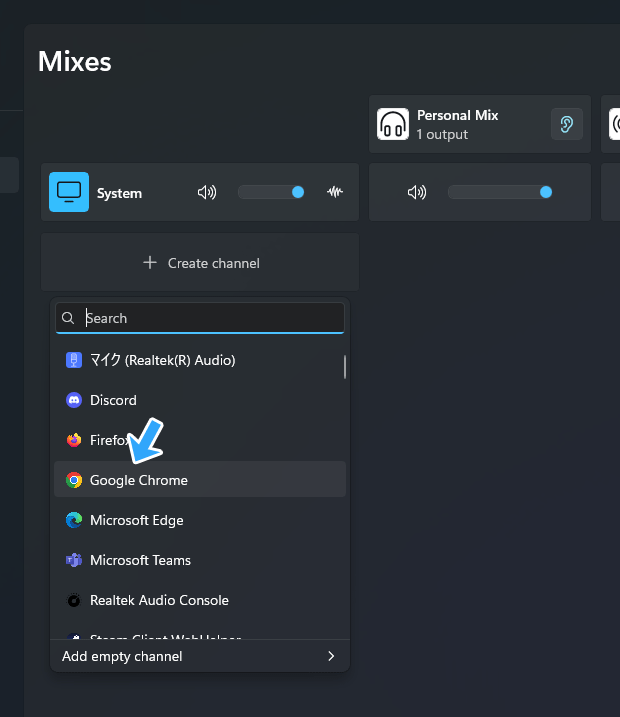Click the magnifier search icon

(x=69, y=318)
